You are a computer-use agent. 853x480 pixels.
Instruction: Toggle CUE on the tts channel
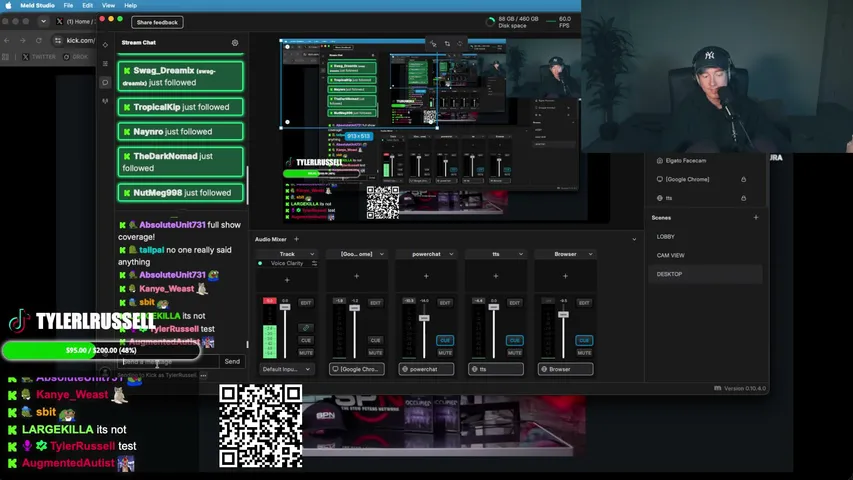(x=515, y=340)
